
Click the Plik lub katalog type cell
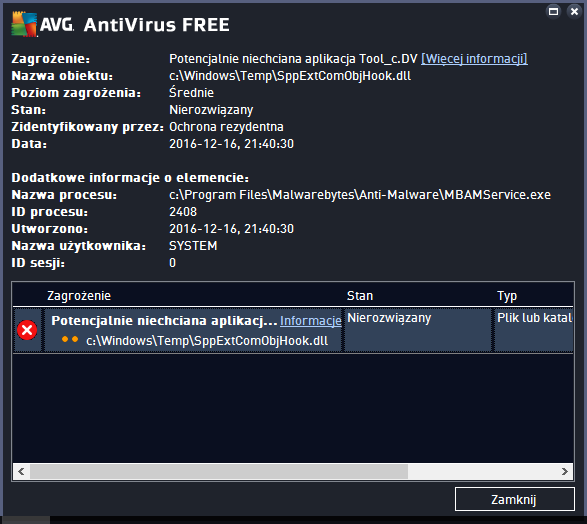point(534,330)
